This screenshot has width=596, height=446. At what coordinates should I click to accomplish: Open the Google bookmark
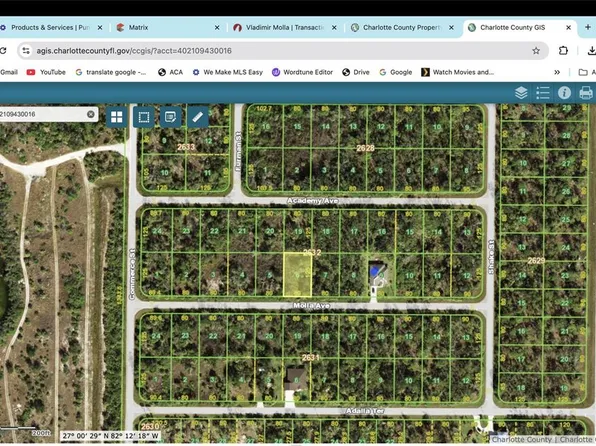point(396,72)
